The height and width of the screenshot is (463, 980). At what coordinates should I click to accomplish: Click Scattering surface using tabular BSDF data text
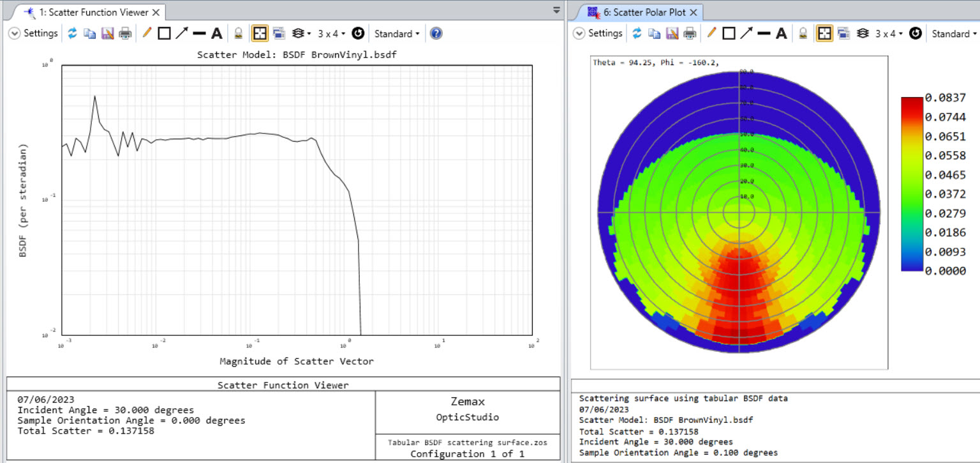pyautogui.click(x=683, y=398)
